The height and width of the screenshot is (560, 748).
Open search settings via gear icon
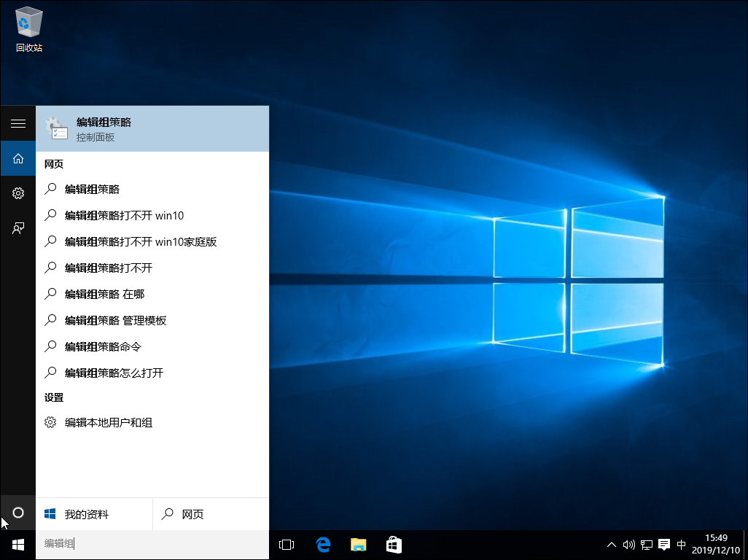(17, 193)
